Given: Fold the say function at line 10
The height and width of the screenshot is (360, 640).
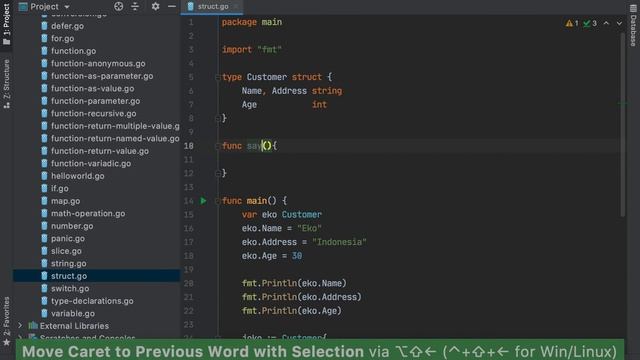Looking at the screenshot, I should (218, 146).
